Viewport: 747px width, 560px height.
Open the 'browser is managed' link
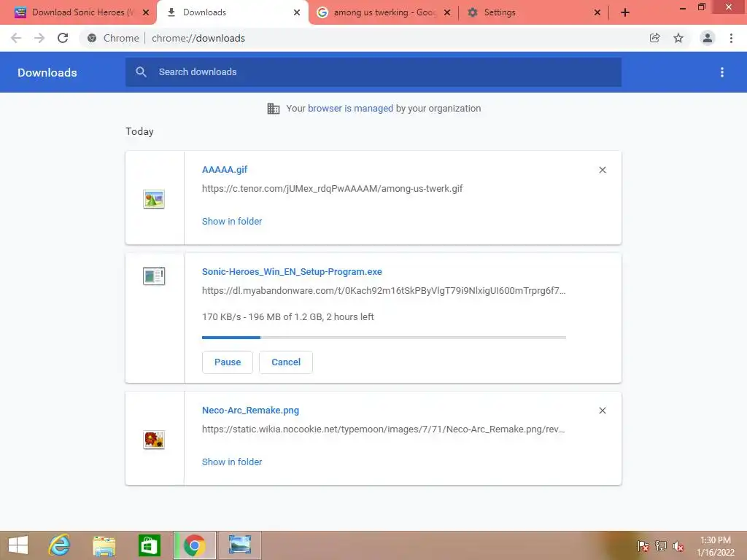(x=351, y=109)
